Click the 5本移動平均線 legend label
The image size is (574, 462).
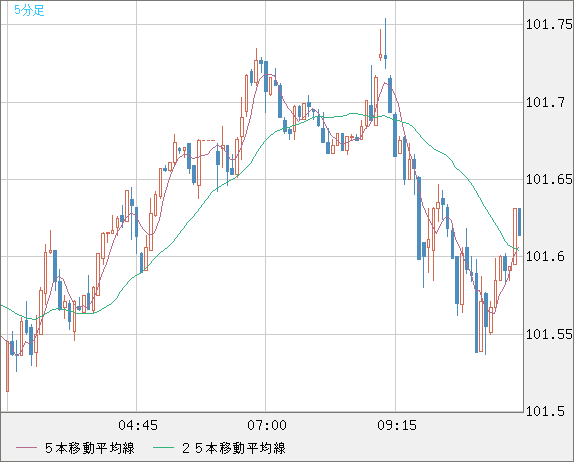pyautogui.click(x=90, y=448)
